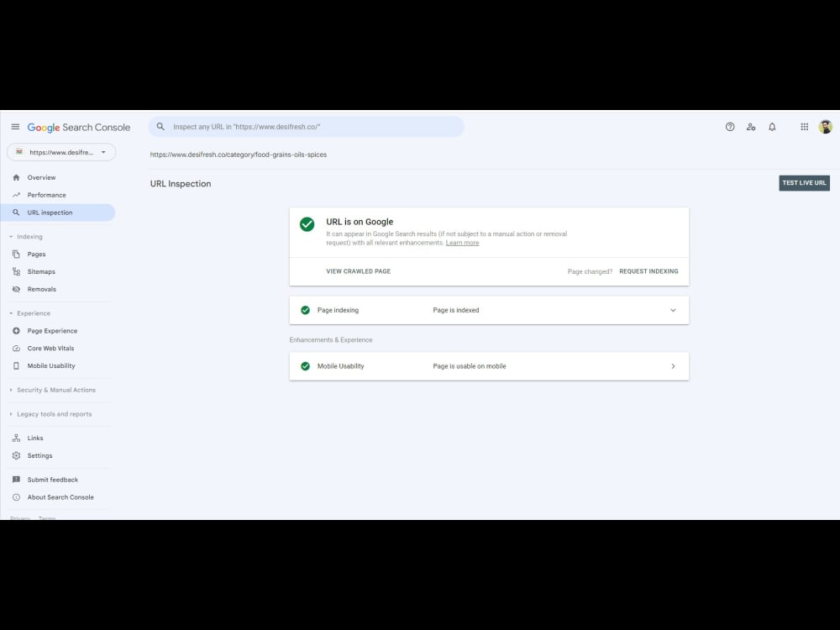Screen dimensions: 840x630
Task: Click the Overview home icon
Action: (x=16, y=177)
